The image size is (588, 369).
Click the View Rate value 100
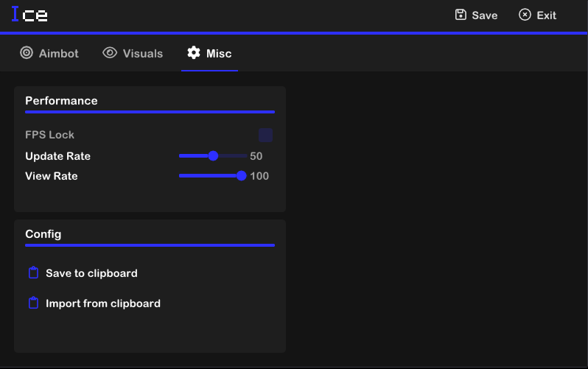tap(259, 176)
